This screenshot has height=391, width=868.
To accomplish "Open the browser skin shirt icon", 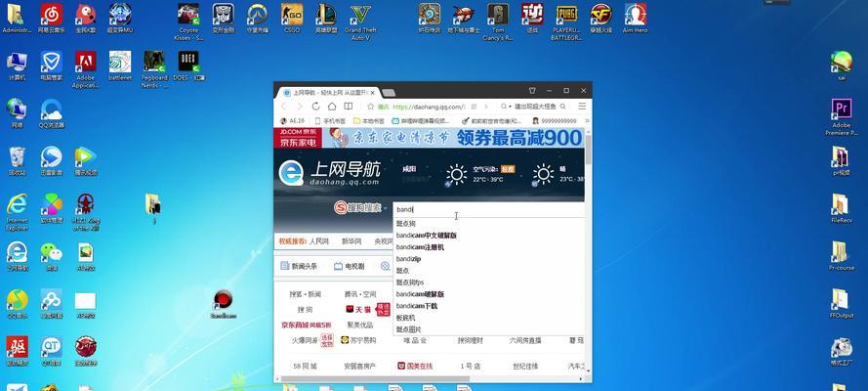I will click(532, 90).
